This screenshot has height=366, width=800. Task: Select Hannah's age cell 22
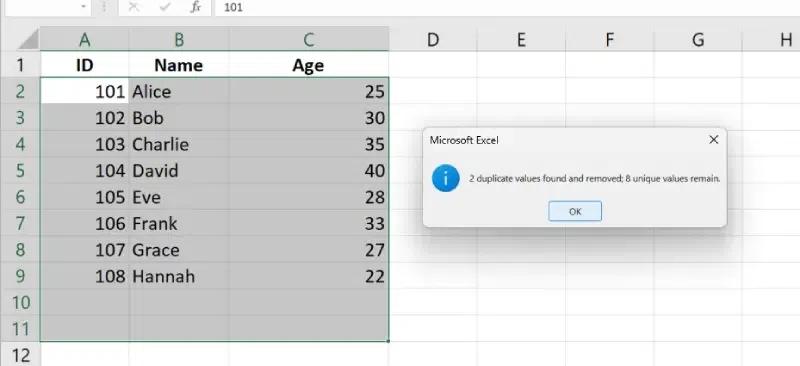coord(309,276)
